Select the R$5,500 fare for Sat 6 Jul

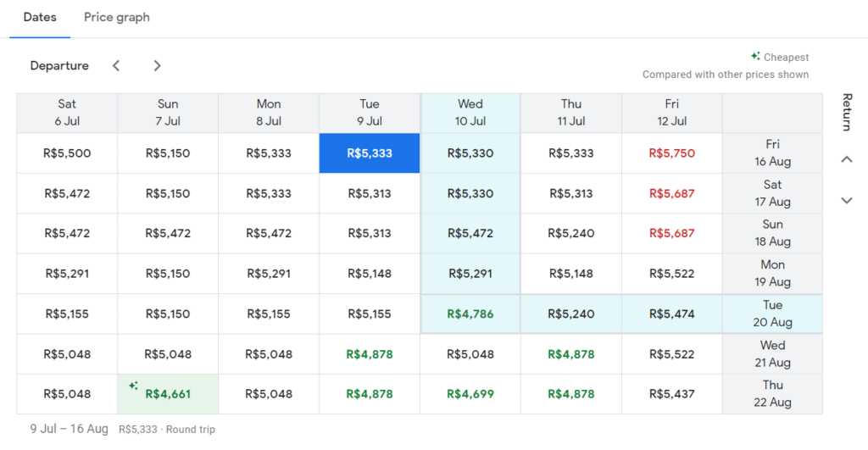pos(67,153)
